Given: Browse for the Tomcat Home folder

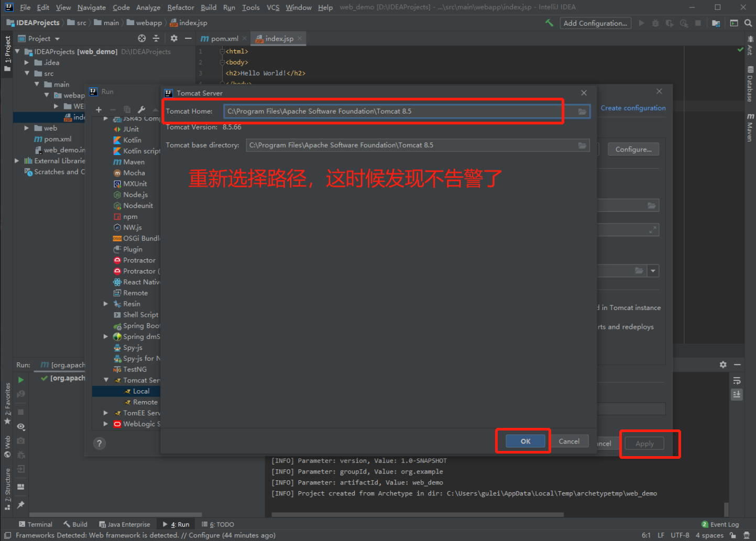Looking at the screenshot, I should [x=582, y=112].
